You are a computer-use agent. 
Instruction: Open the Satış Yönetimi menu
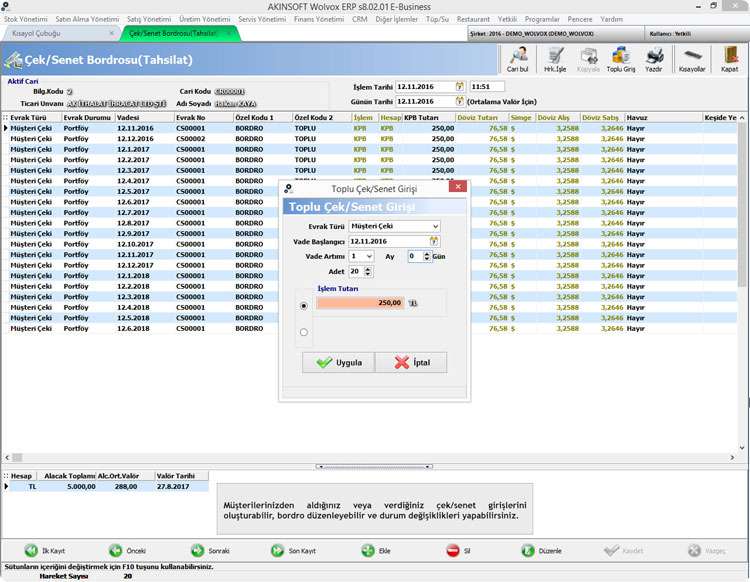pyautogui.click(x=149, y=19)
